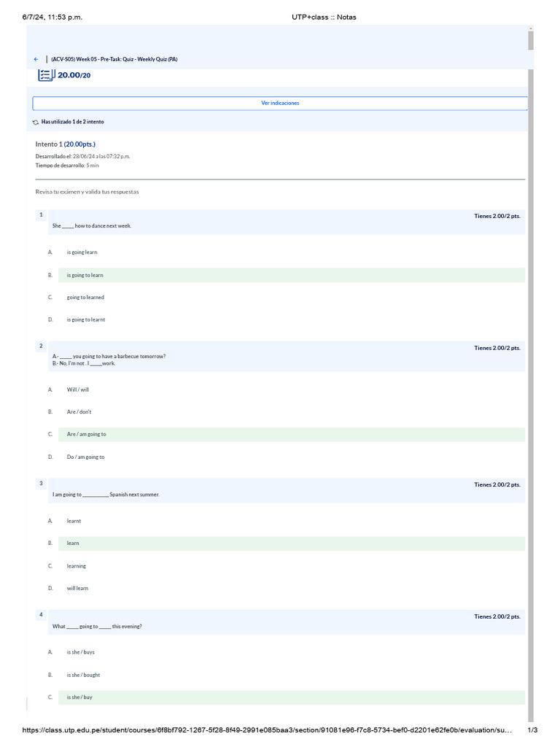The width and height of the screenshot is (560, 747).
Task: Select highlighted 'learn' answer in question 3
Action: tap(73, 543)
